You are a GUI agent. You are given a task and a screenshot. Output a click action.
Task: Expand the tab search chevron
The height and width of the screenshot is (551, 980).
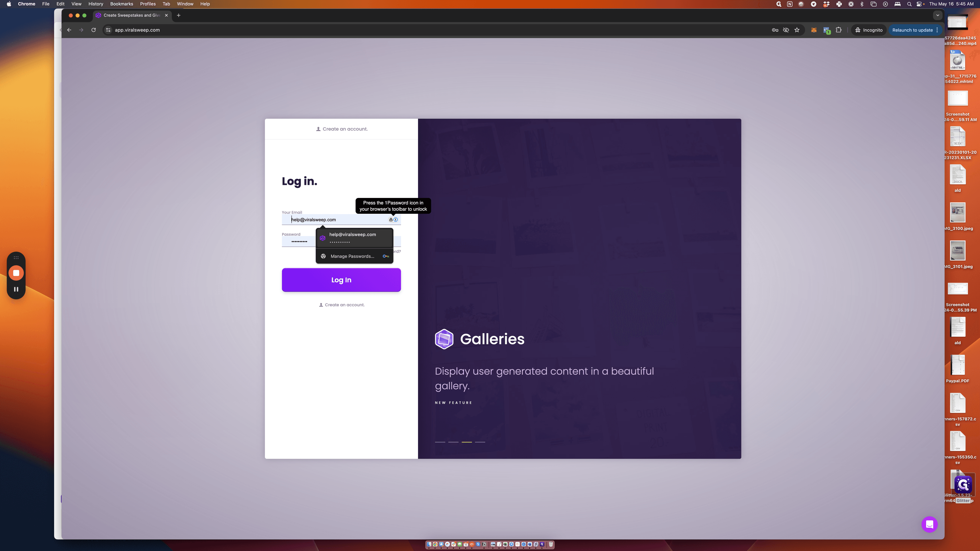[937, 15]
